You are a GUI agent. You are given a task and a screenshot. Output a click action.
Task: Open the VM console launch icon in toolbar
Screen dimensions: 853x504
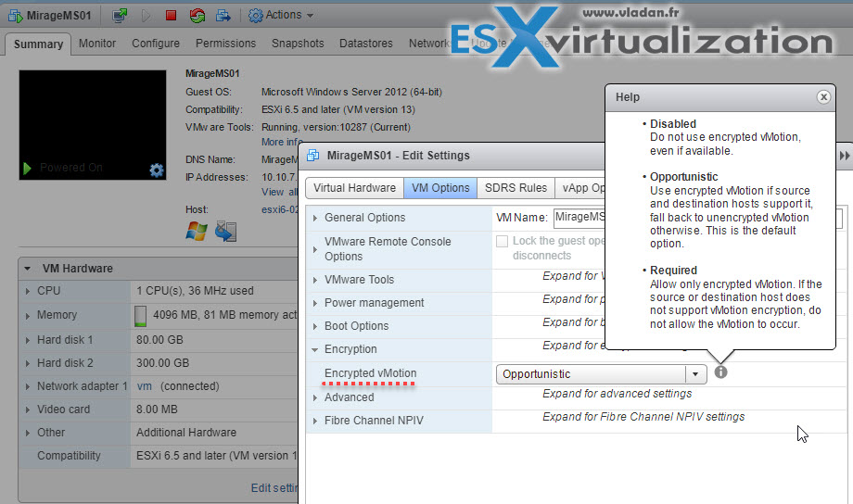point(119,15)
